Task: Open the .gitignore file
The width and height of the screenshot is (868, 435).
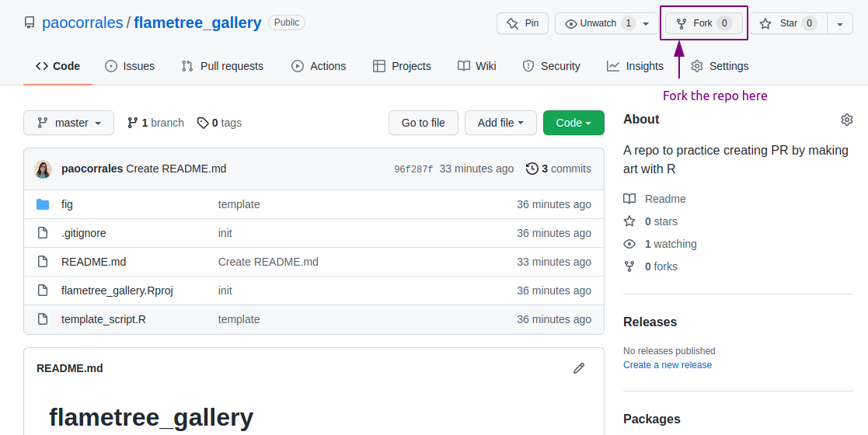Action: (x=84, y=233)
